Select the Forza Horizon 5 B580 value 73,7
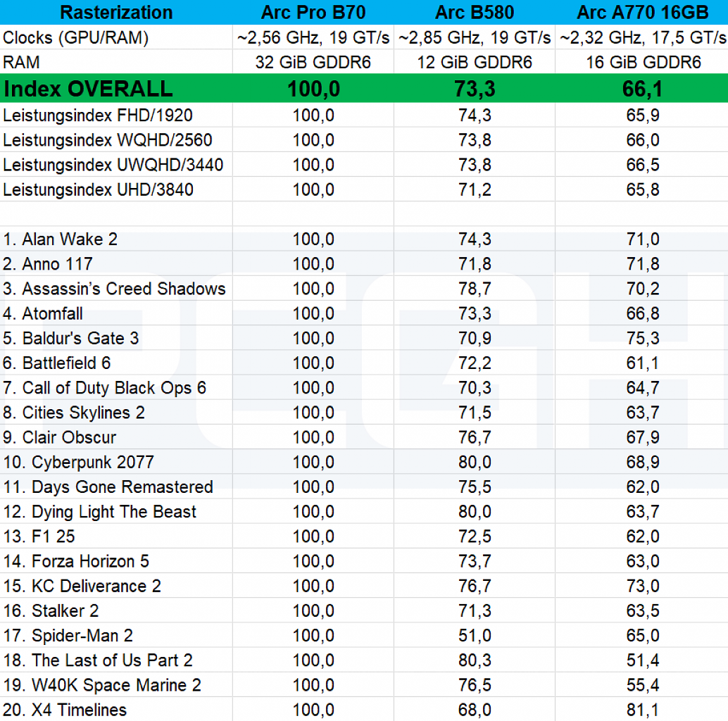This screenshot has height=721, width=728. tap(475, 561)
